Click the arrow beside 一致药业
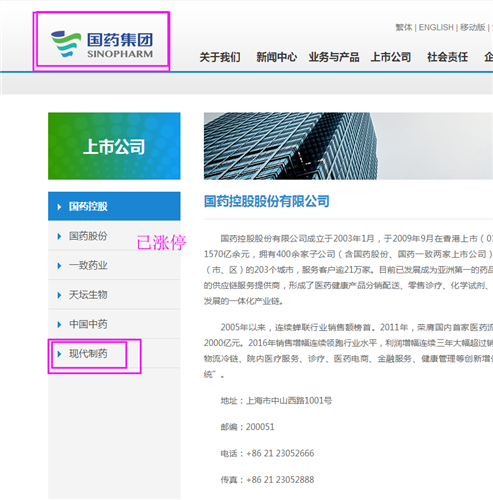 pos(59,266)
